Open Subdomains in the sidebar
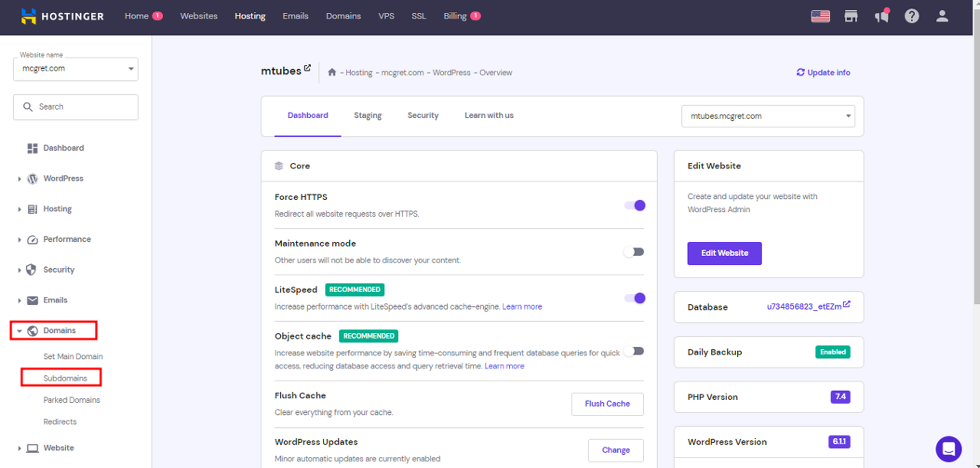 [65, 378]
